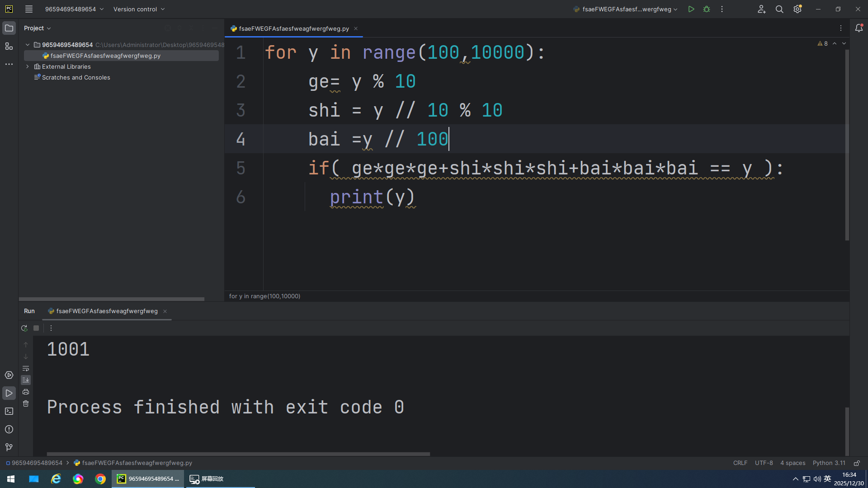The height and width of the screenshot is (488, 868).
Task: Expand the External Libraries tree node
Action: [28, 66]
